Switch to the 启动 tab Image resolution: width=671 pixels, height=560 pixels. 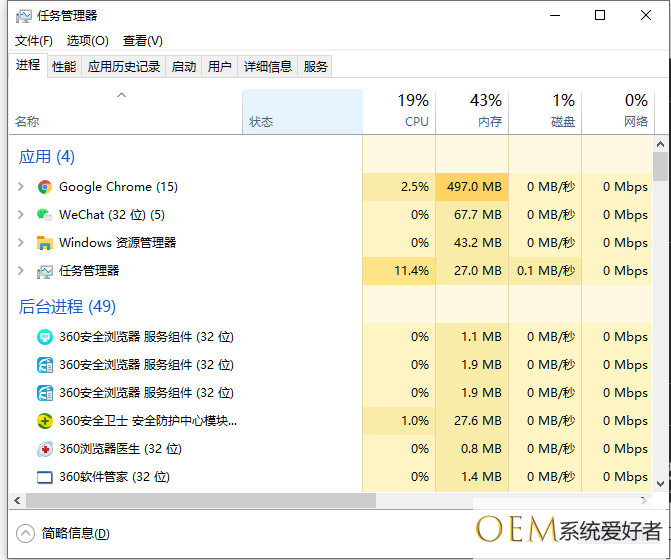pyautogui.click(x=184, y=67)
